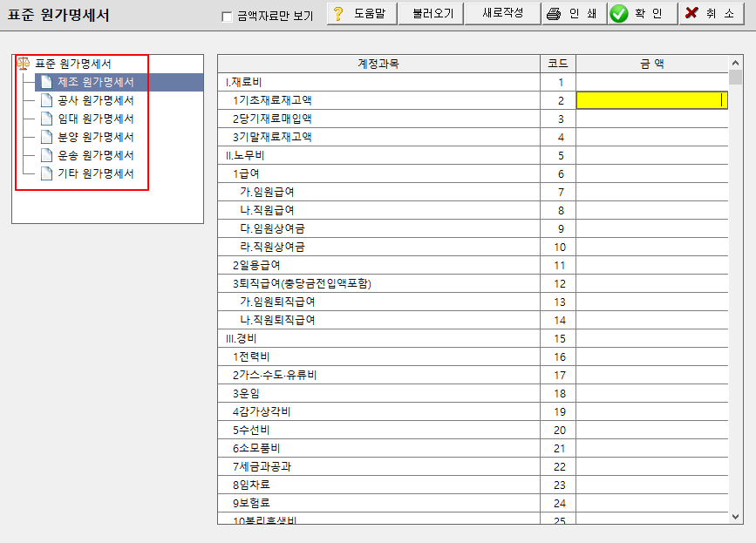The height and width of the screenshot is (543, 756).
Task: Click the 1기초재료재고액 row label
Action: pyautogui.click(x=272, y=100)
